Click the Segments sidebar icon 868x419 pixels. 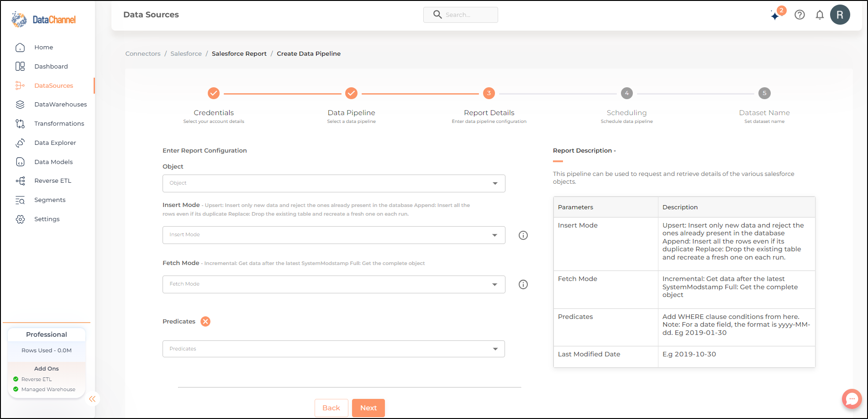click(20, 200)
